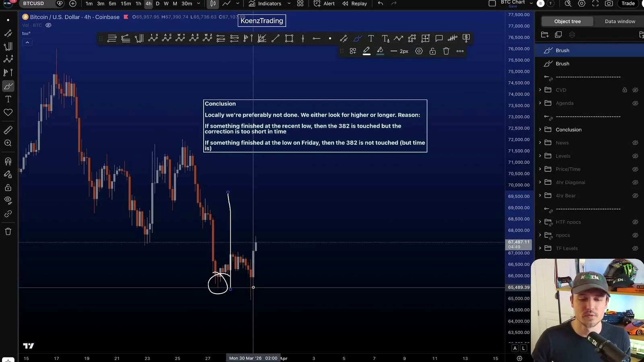Toggle visibility of the CVD folder
Viewport: 644px width, 362px height.
635,90
